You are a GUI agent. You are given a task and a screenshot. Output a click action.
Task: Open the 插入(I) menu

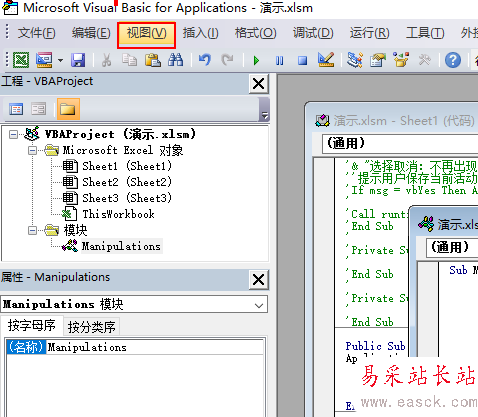coord(201,33)
